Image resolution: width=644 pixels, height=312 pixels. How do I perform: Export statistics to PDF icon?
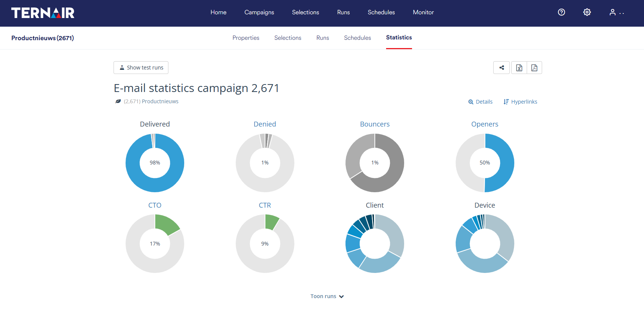[x=534, y=68]
